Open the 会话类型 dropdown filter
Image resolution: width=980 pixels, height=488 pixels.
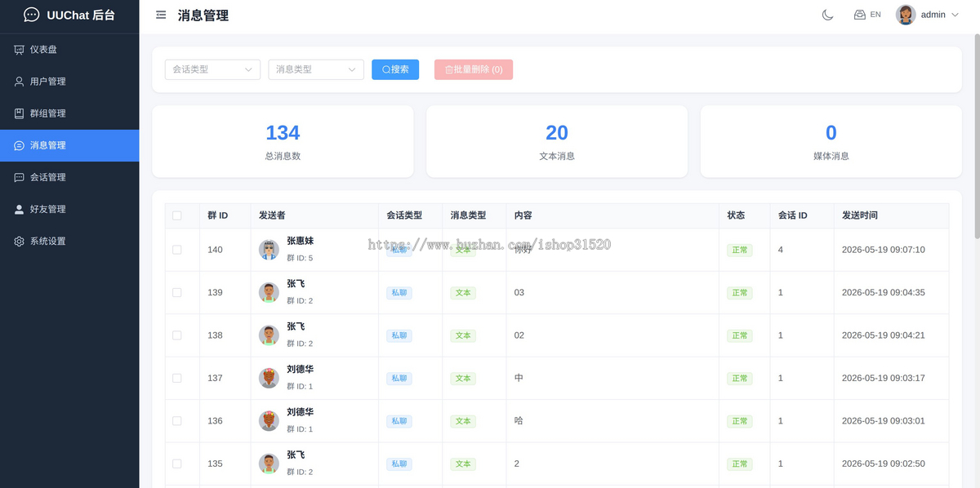tap(212, 69)
